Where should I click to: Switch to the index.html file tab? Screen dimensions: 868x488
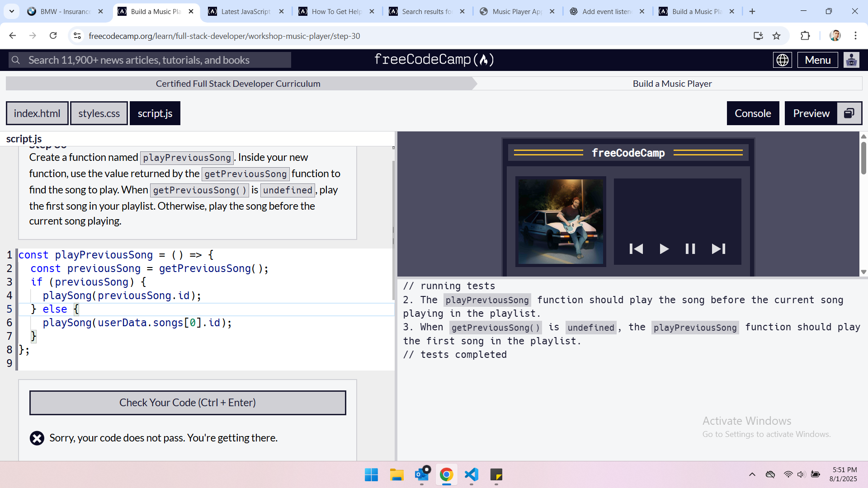[37, 113]
